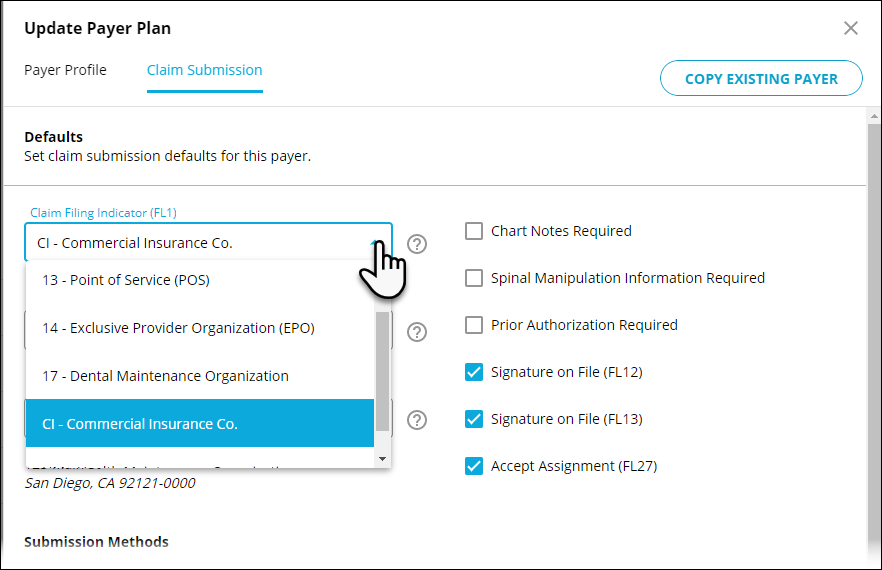Open the Claim Submission tab
This screenshot has width=882, height=570.
coord(205,70)
